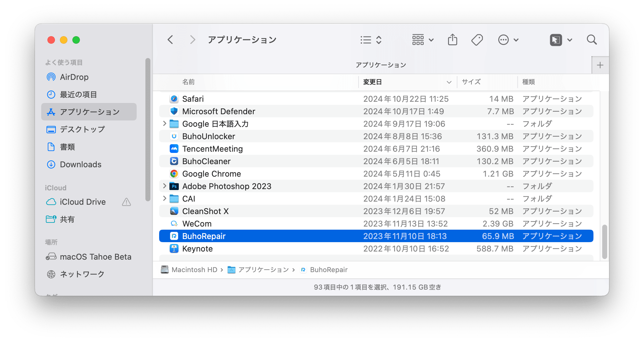Image resolution: width=644 pixels, height=342 pixels.
Task: Click the BuhoCleaner app icon
Action: [174, 161]
